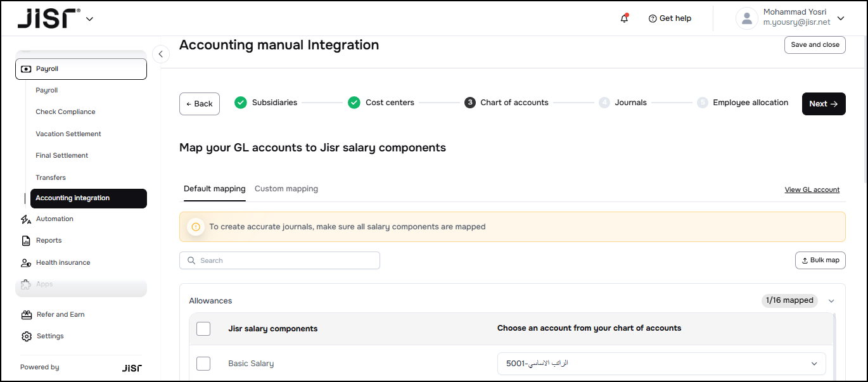Collapse the sidebar with arrow icon

(161, 54)
